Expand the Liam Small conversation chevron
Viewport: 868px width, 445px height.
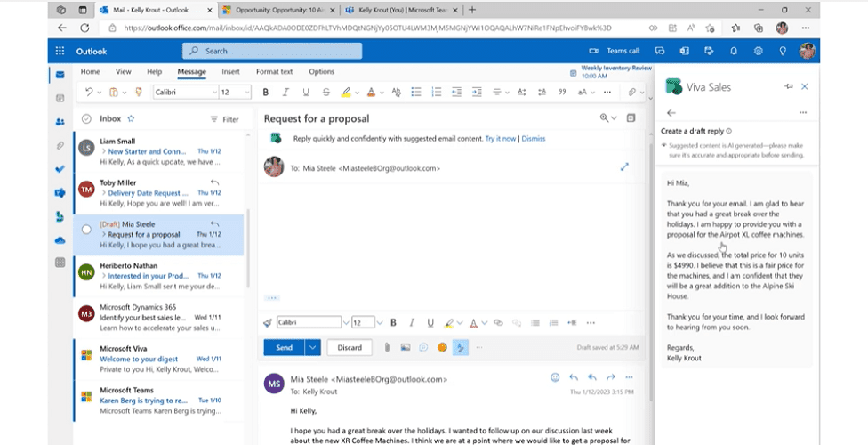coord(103,151)
